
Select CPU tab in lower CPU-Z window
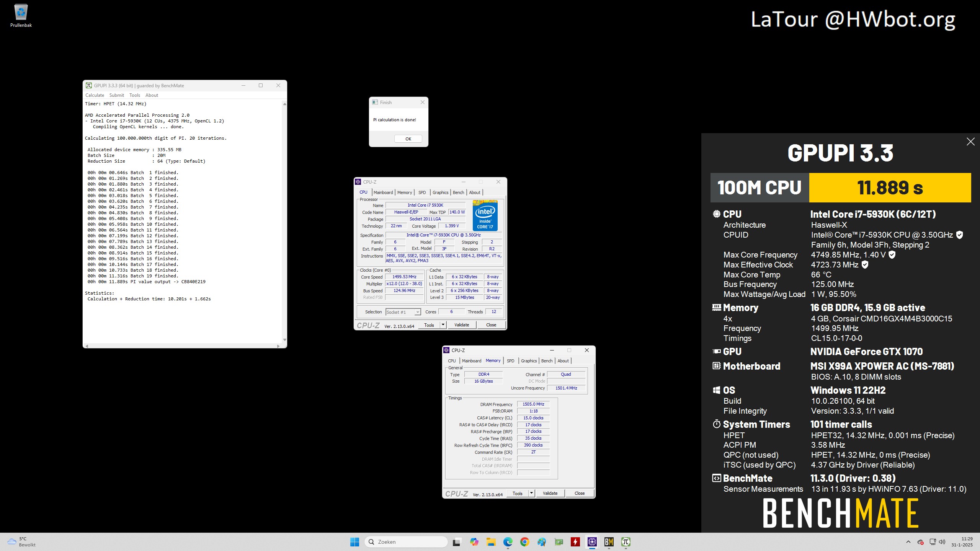[x=452, y=361]
